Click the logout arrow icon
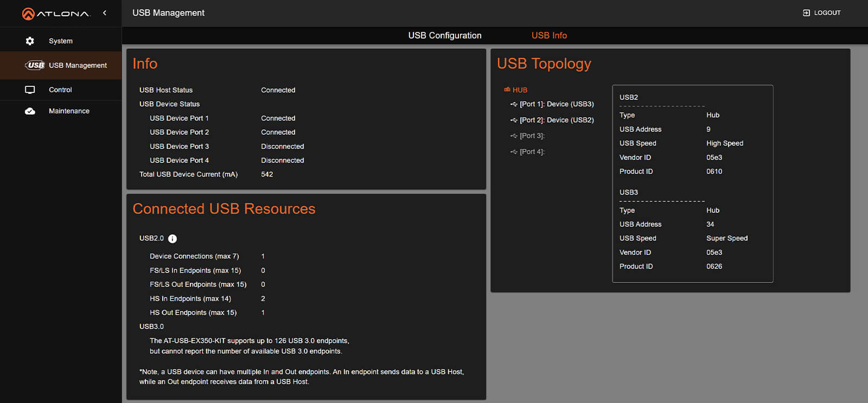Screen dimensions: 868x403 [806, 12]
